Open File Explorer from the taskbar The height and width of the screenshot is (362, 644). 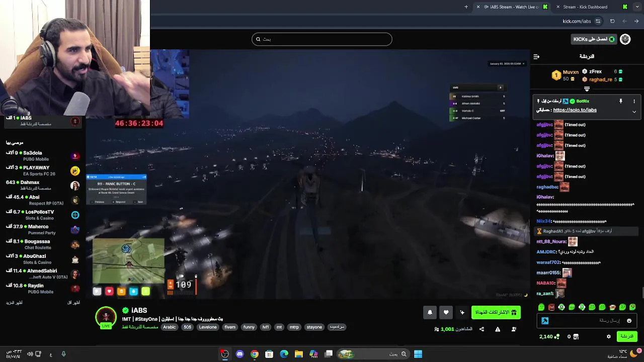(x=298, y=354)
